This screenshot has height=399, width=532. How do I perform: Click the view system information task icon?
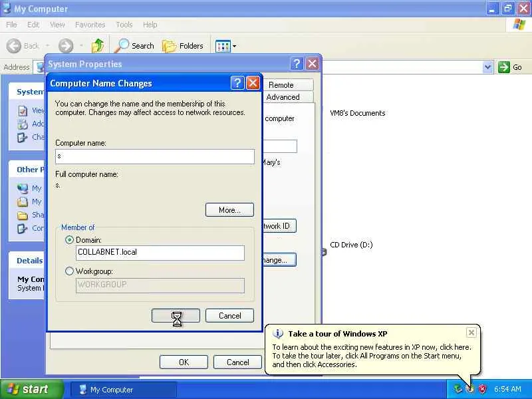23,110
